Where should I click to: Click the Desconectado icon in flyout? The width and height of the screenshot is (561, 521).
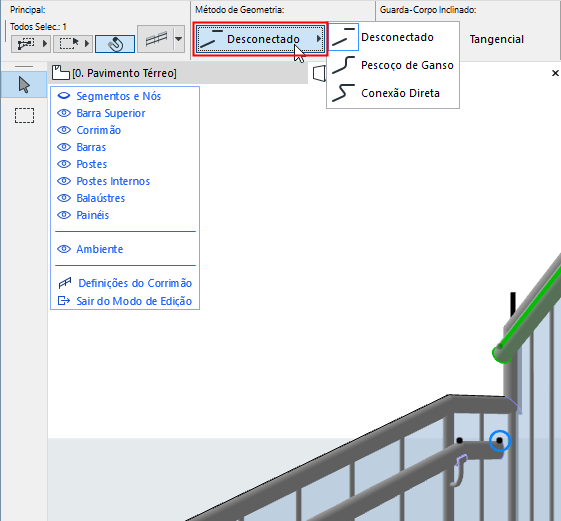click(343, 37)
